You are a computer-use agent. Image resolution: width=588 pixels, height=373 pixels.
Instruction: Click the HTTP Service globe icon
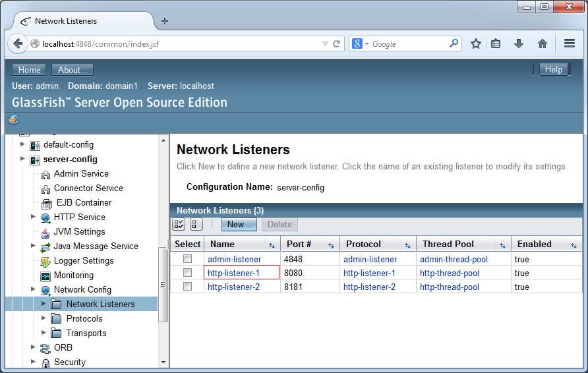click(45, 217)
